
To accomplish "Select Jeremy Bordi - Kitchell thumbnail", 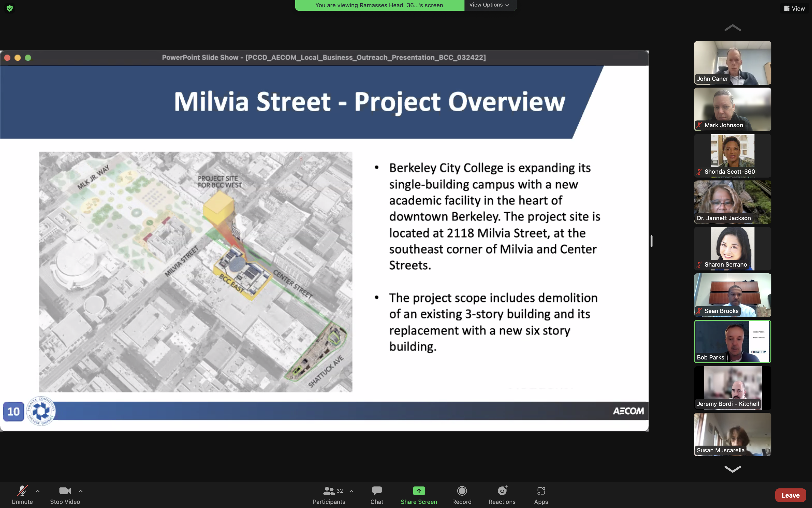I will click(732, 388).
